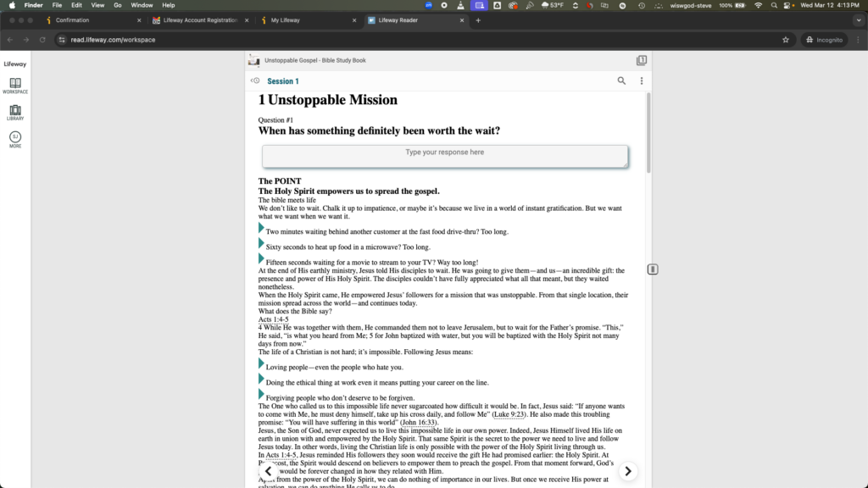Open the View menu

tap(97, 6)
